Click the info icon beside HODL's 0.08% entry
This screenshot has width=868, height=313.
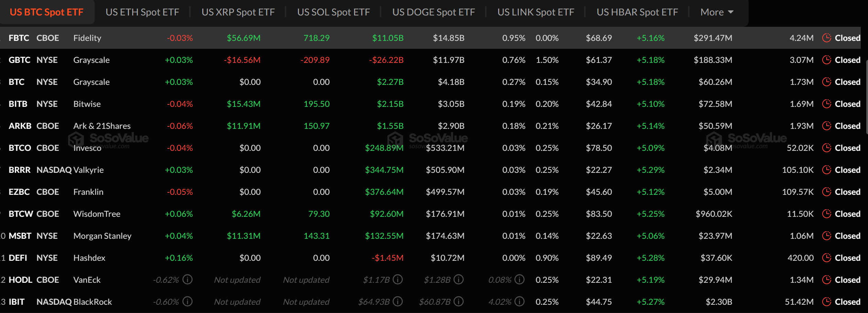tap(519, 280)
